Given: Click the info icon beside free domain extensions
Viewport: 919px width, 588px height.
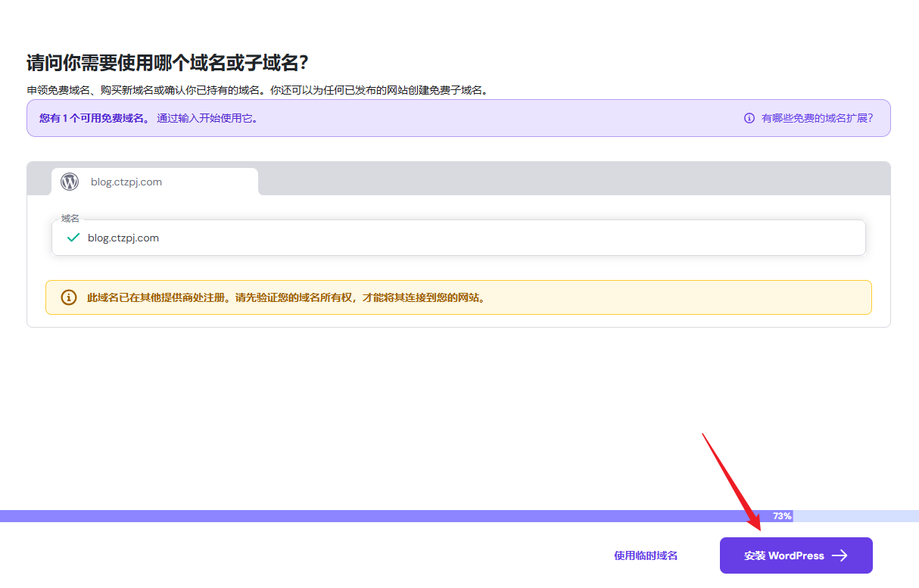Looking at the screenshot, I should pyautogui.click(x=749, y=118).
